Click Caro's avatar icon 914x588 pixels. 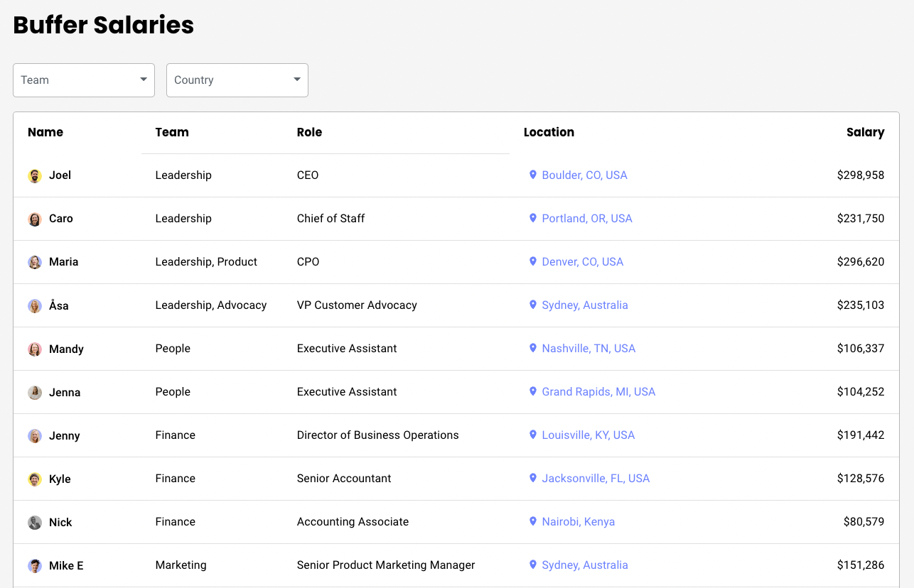[x=35, y=219]
